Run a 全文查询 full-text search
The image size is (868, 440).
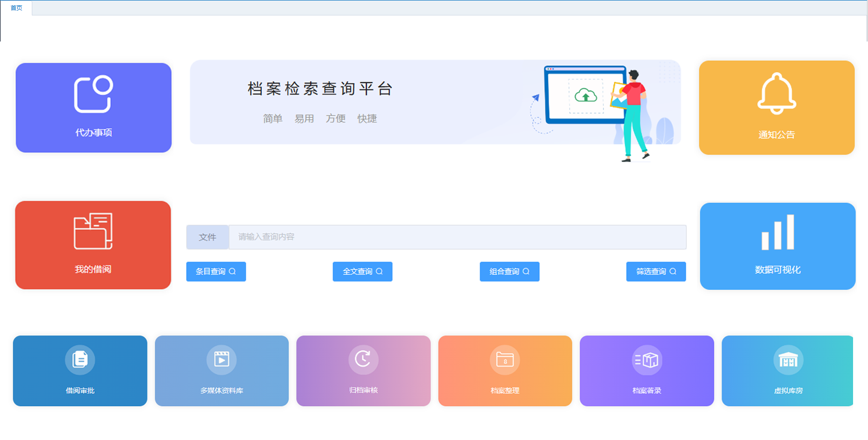[x=362, y=272]
